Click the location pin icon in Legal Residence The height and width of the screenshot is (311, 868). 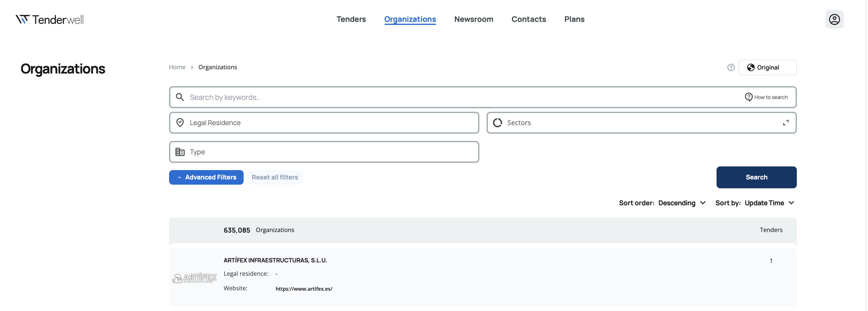tap(180, 123)
